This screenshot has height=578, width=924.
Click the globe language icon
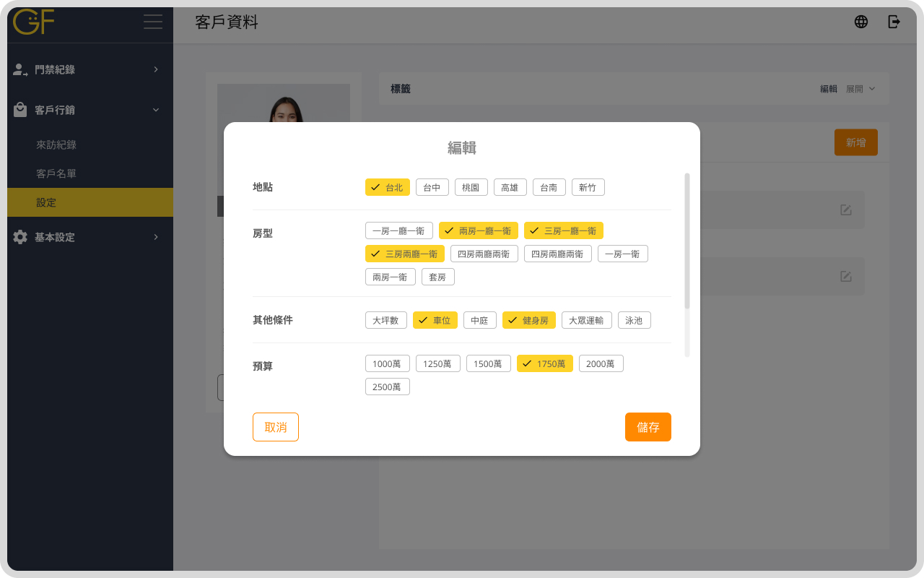point(860,22)
